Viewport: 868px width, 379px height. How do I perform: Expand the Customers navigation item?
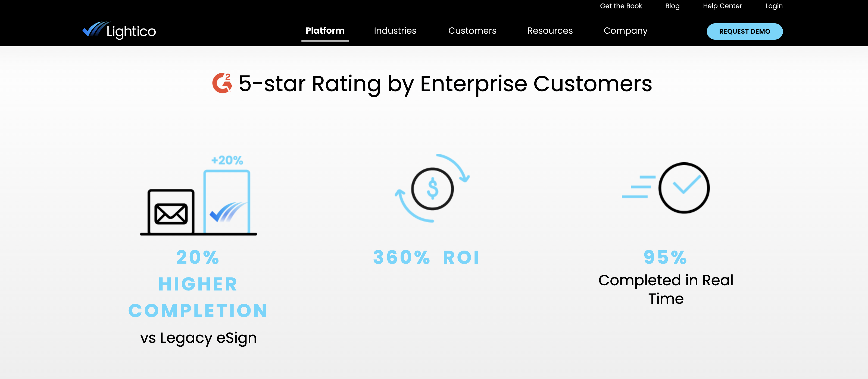point(472,31)
